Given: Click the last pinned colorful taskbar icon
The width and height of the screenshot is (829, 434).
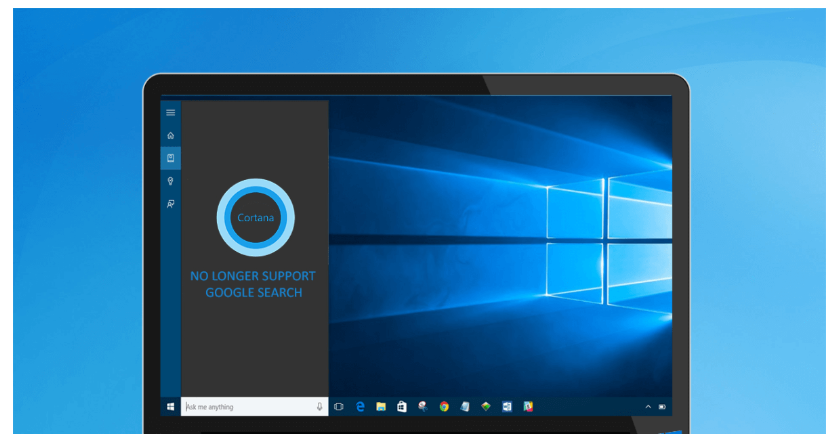Looking at the screenshot, I should coord(528,407).
